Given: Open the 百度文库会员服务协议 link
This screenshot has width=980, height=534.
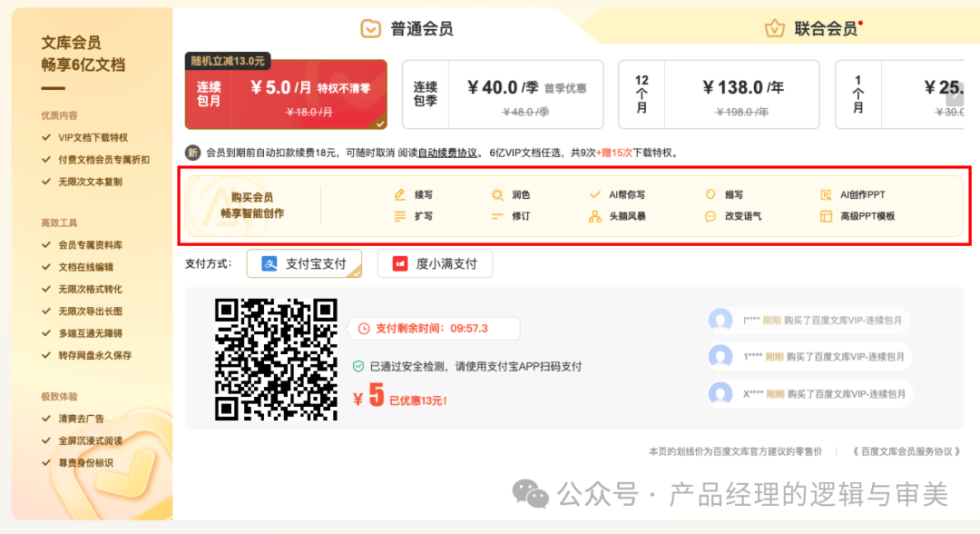Looking at the screenshot, I should [x=906, y=451].
